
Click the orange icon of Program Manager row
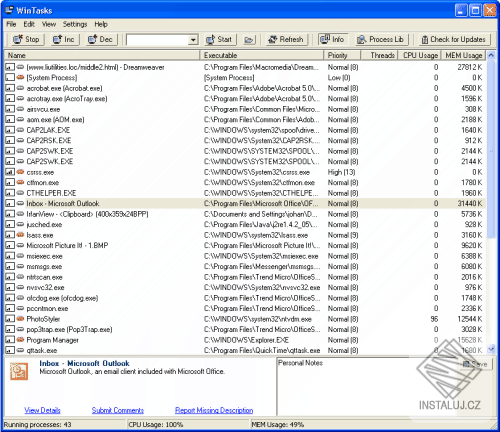point(21,340)
